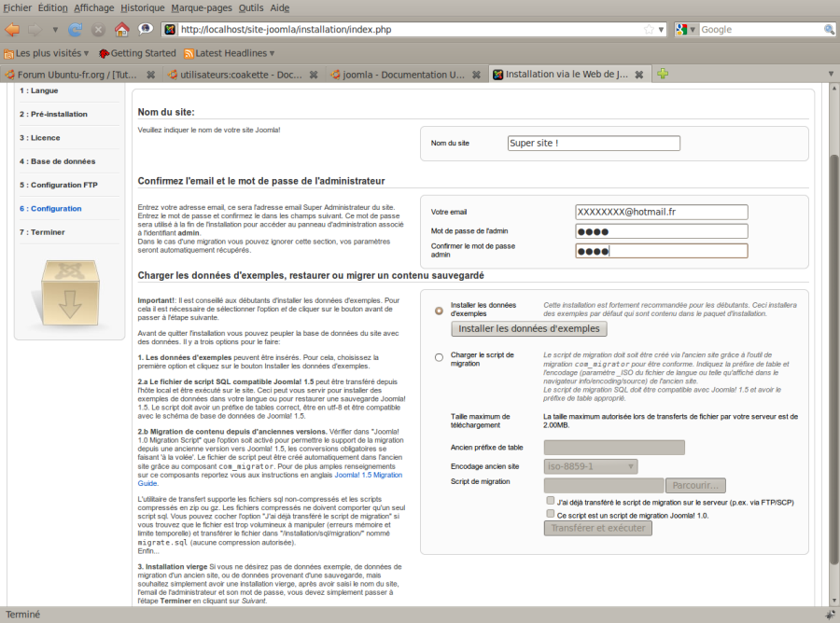Open the Marque-pages menu

click(x=202, y=7)
